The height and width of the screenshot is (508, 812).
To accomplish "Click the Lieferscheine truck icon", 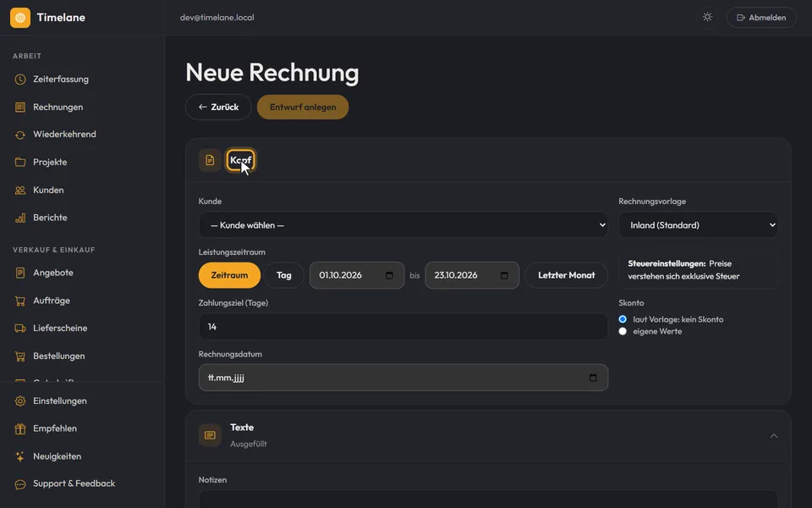I will coord(20,329).
